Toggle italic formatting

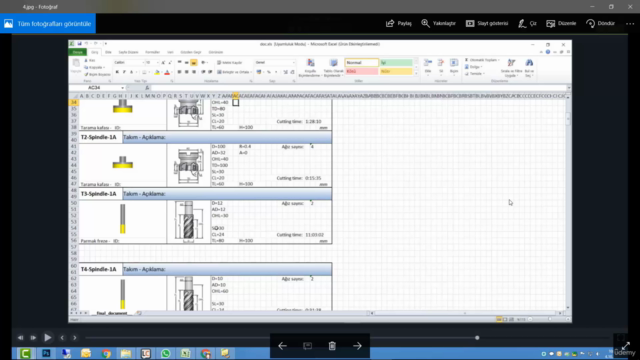tap(124, 72)
